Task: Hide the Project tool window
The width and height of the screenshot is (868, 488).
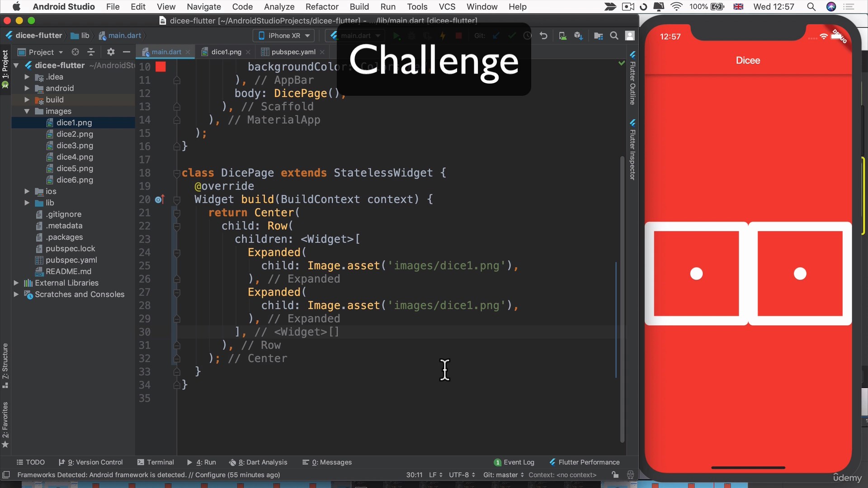Action: (x=127, y=52)
